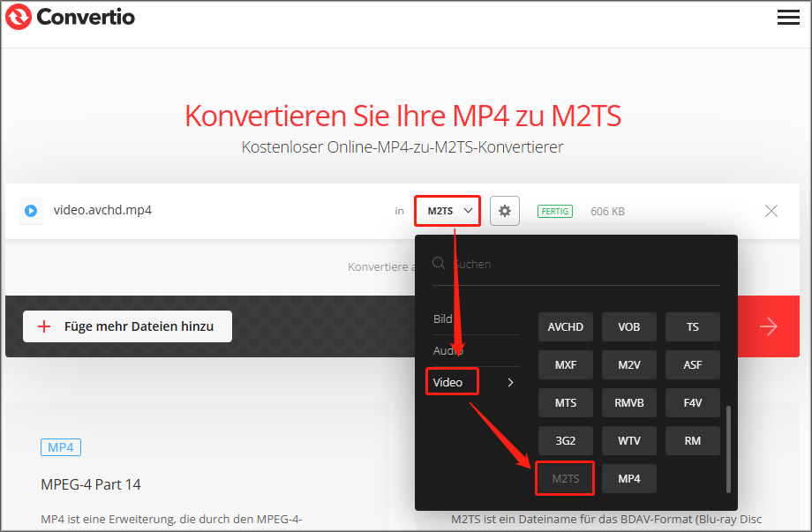This screenshot has height=532, width=812.
Task: Open the hamburger menu at top right
Action: click(x=787, y=17)
